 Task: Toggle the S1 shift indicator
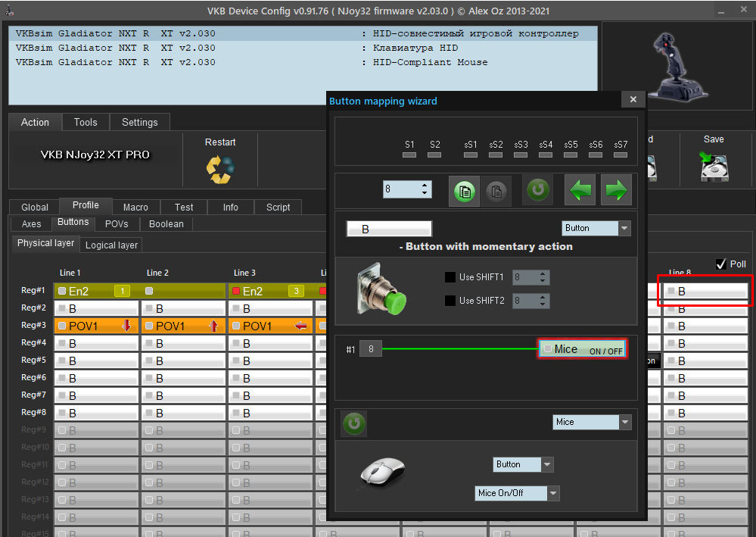pos(409,155)
